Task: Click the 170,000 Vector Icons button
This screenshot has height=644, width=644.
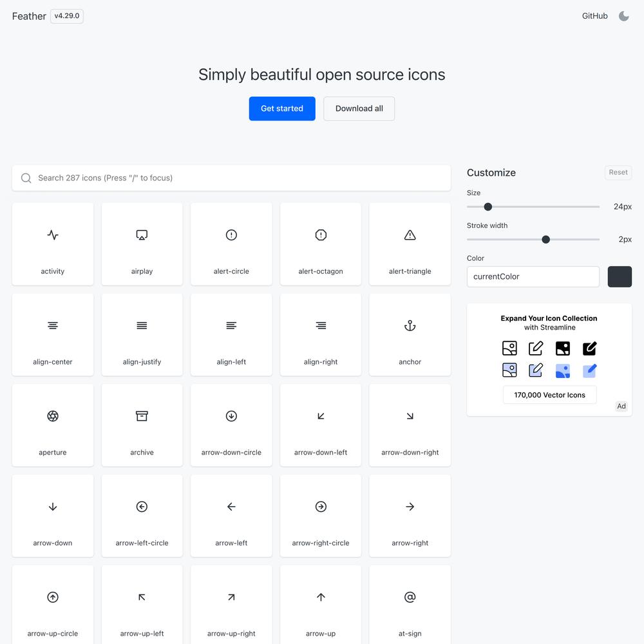Action: [x=549, y=395]
